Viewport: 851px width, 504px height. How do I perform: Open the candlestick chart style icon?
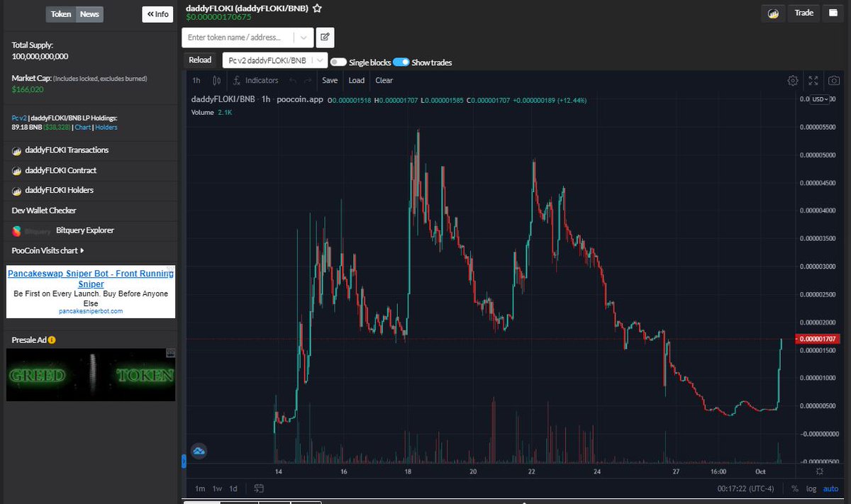coord(218,80)
